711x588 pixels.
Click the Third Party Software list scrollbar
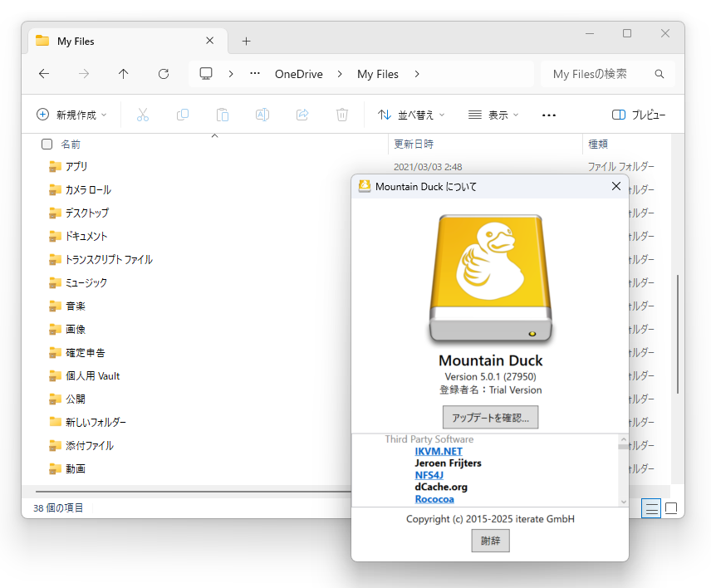tap(623, 469)
